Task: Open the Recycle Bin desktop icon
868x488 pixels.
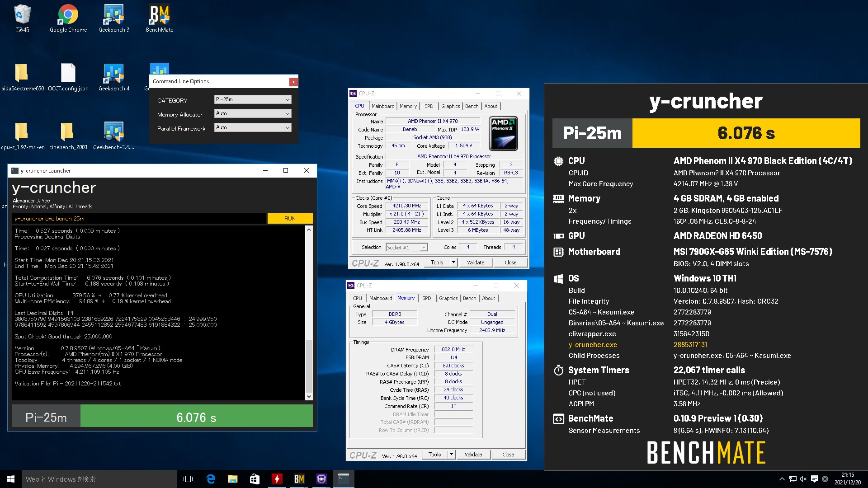Action: click(x=22, y=18)
